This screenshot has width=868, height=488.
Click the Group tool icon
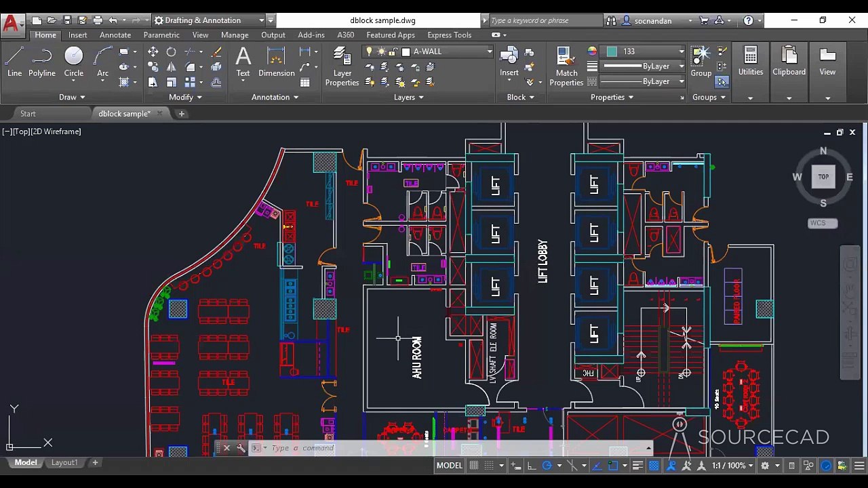click(701, 62)
